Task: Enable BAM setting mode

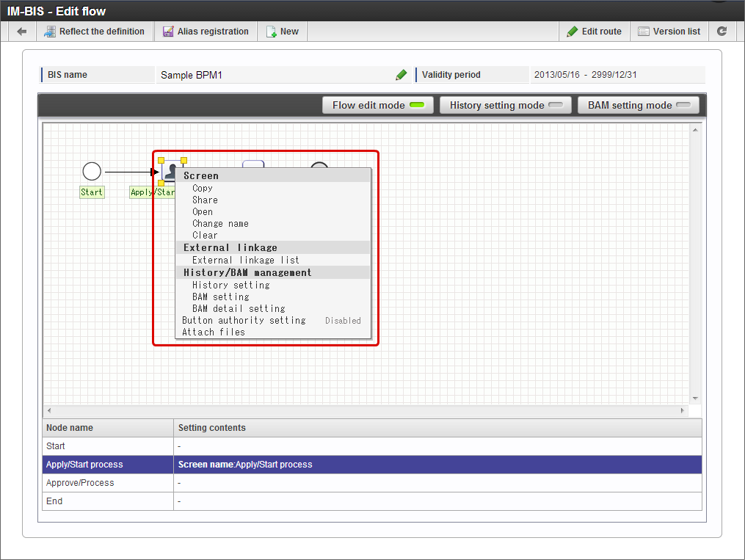Action: (638, 105)
